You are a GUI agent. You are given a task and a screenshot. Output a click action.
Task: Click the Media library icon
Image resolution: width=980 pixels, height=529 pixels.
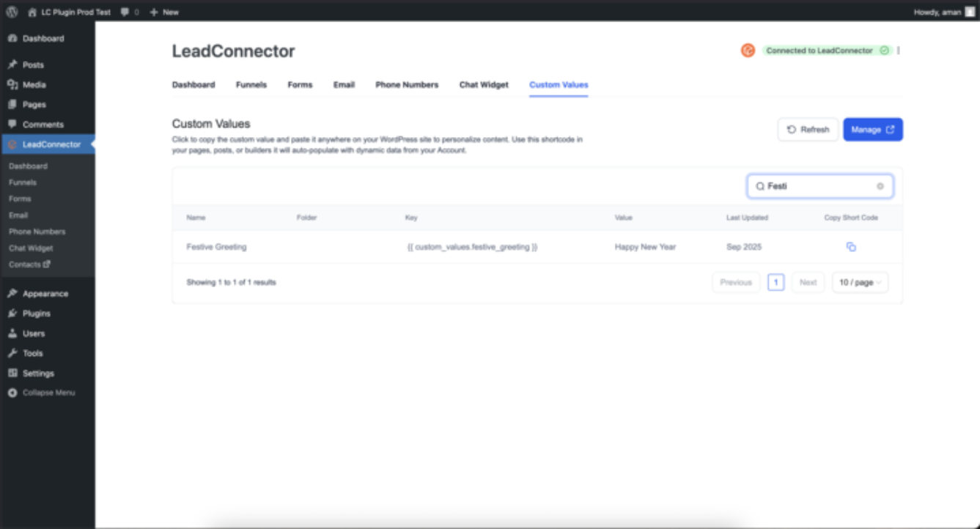click(x=12, y=84)
